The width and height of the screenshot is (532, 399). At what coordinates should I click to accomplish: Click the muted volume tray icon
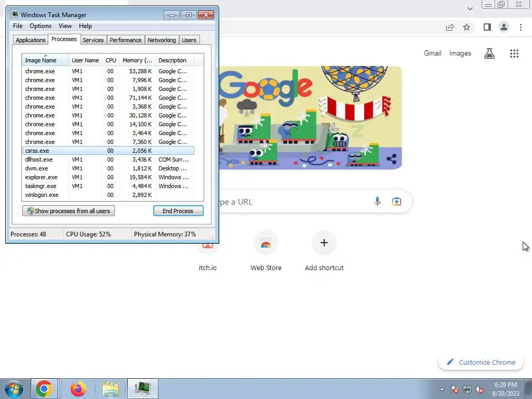[480, 390]
